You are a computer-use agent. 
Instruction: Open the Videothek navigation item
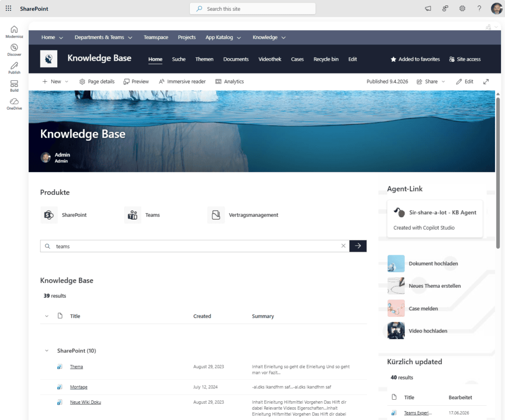pos(270,59)
